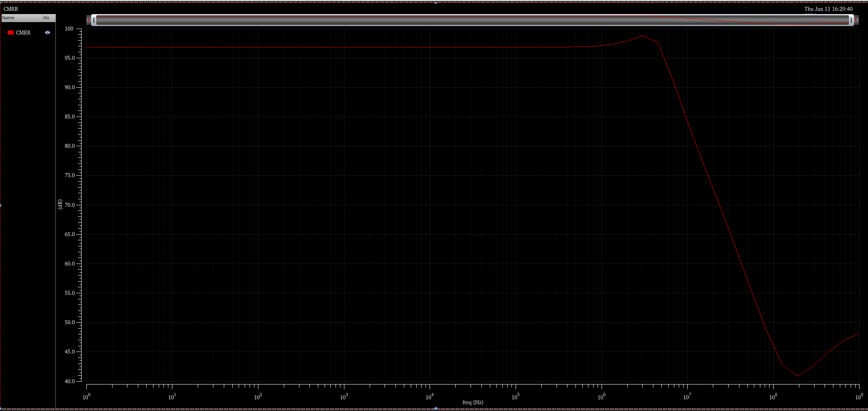This screenshot has height=411, width=868.
Task: Click the 10^6 x-axis tick label
Action: click(x=602, y=397)
